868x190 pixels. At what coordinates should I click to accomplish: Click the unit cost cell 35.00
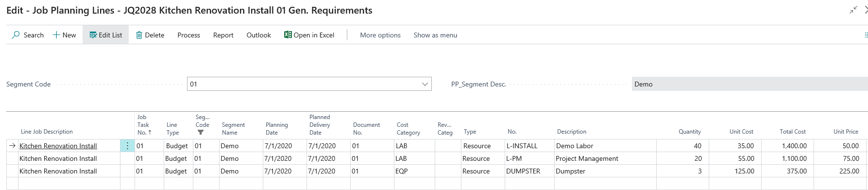735,146
